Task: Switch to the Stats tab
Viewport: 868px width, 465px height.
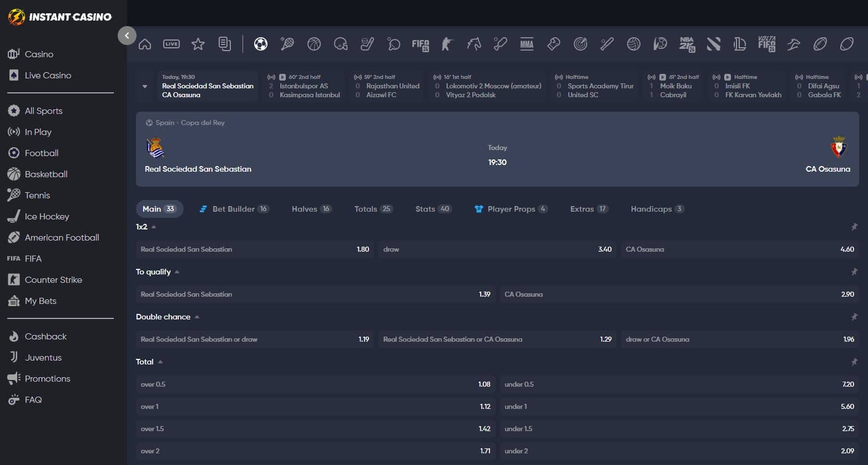Action: tap(433, 209)
